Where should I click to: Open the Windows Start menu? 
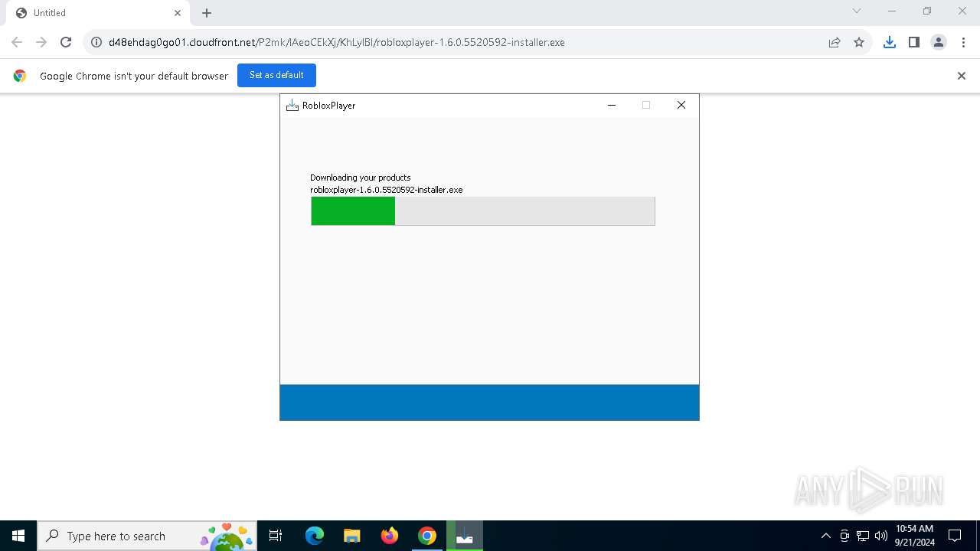pyautogui.click(x=18, y=536)
